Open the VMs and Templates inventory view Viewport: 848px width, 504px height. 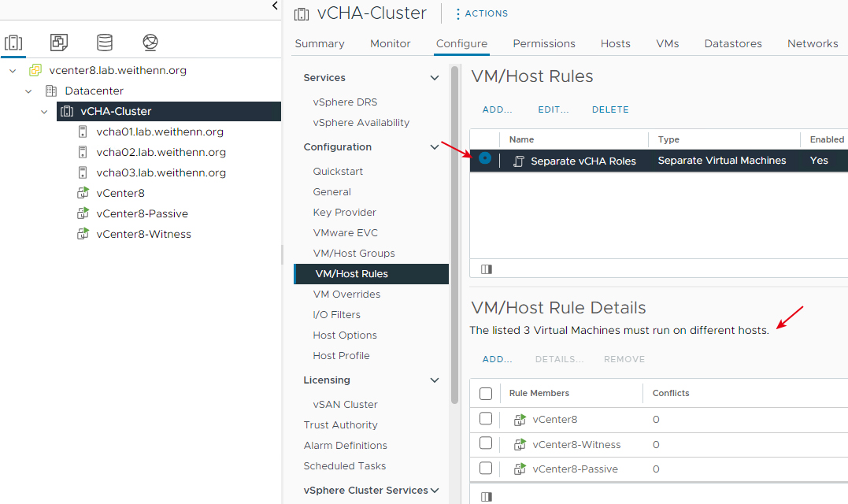tap(58, 43)
